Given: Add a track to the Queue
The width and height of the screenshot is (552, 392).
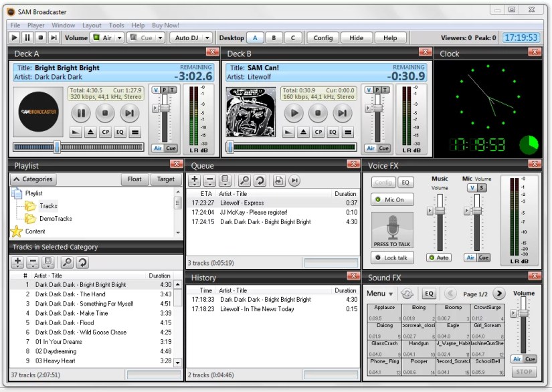Looking at the screenshot, I should click(x=195, y=179).
